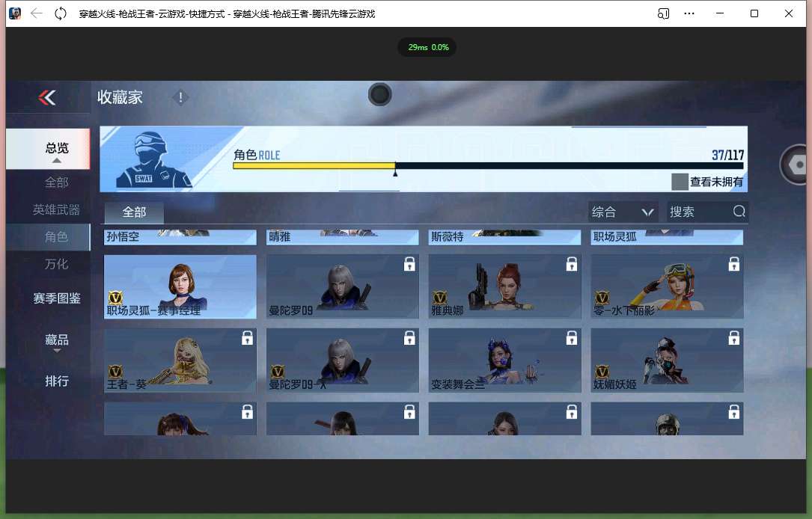This screenshot has height=519, width=812.
Task: Click the cast screen icon in title bar
Action: [x=663, y=13]
